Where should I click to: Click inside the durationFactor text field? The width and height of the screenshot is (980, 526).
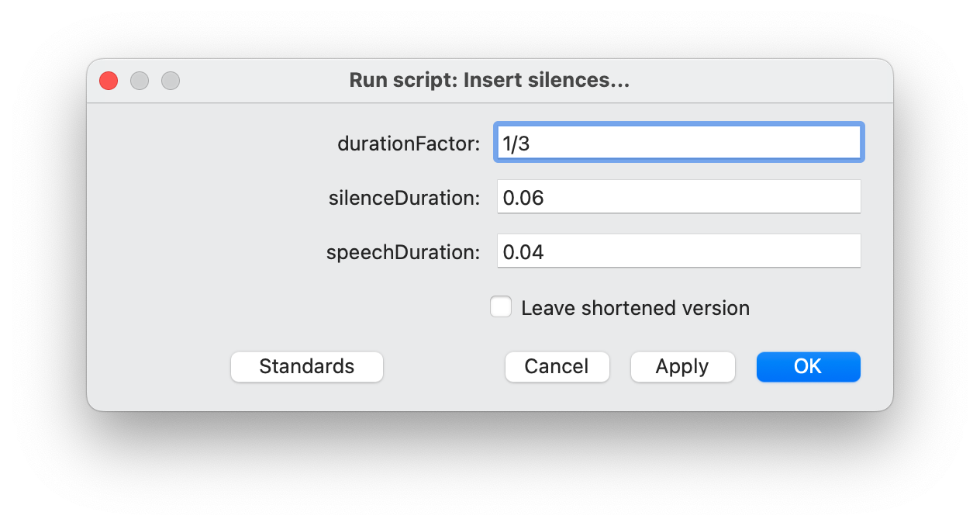[678, 142]
